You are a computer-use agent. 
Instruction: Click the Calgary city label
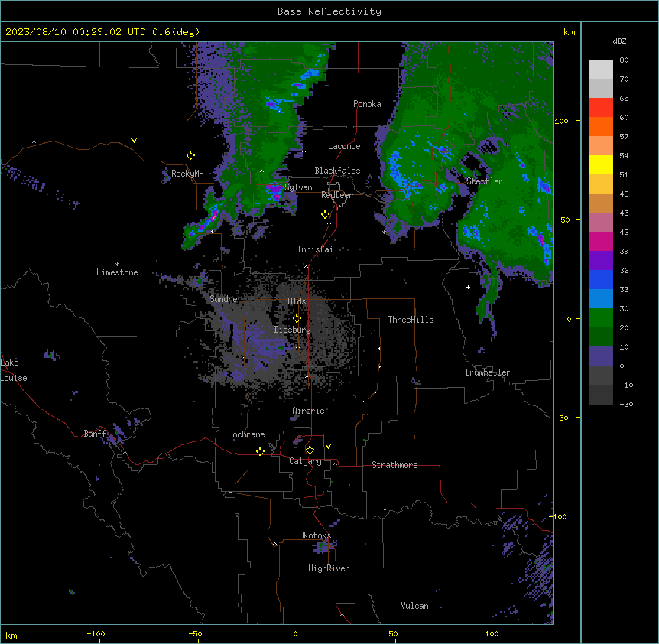(305, 461)
